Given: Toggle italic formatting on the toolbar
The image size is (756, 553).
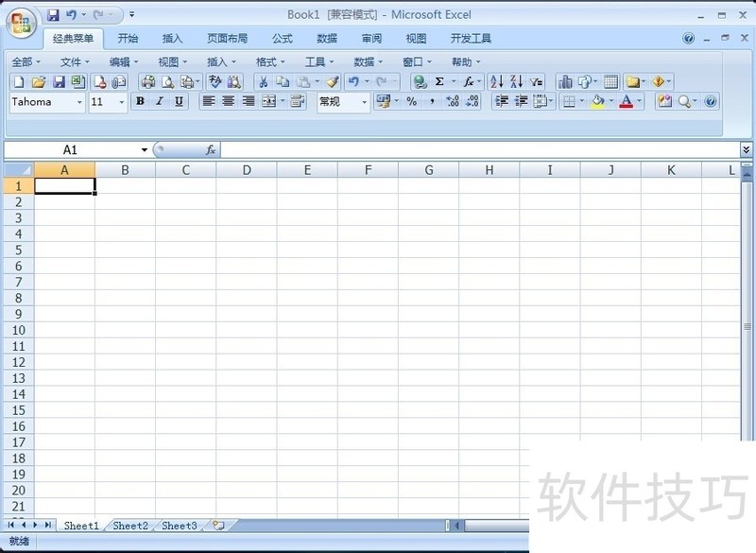Looking at the screenshot, I should click(x=158, y=102).
